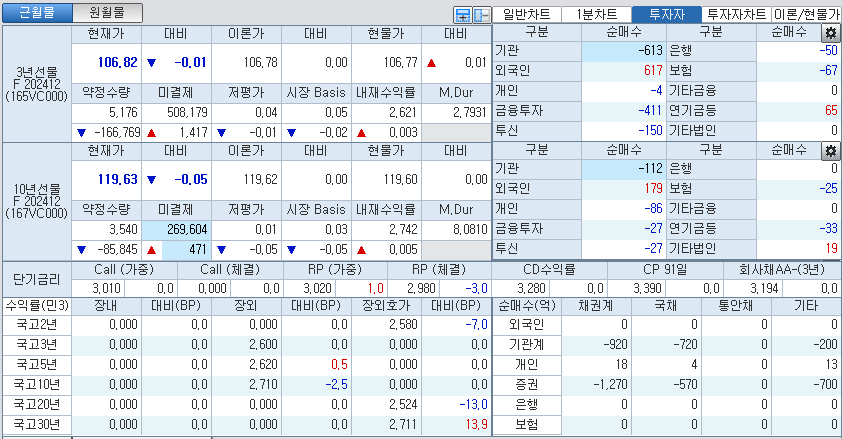Screen dimensions: 843x439
Task: Click the 순매수(억) header cell
Action: point(527,306)
